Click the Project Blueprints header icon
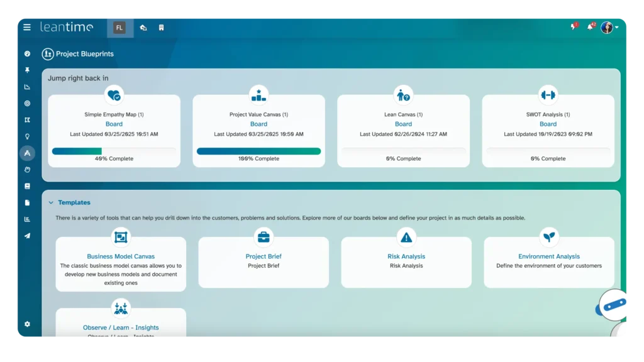Viewport: 644px width, 362px height. [x=48, y=54]
